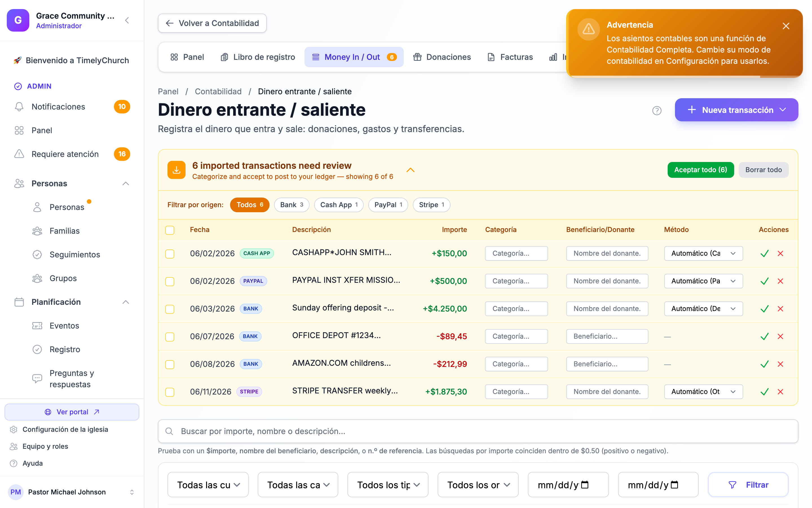812x508 pixels.
Task: Click the Filtrar button
Action: [x=748, y=485]
